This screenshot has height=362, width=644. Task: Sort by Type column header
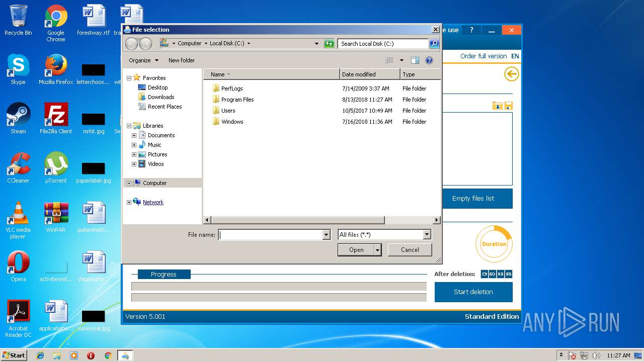pyautogui.click(x=420, y=74)
